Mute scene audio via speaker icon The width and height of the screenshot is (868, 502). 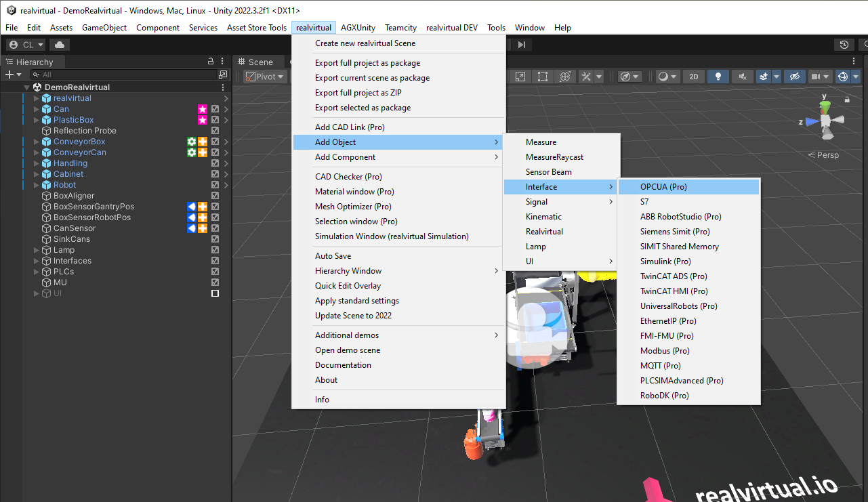tap(743, 77)
